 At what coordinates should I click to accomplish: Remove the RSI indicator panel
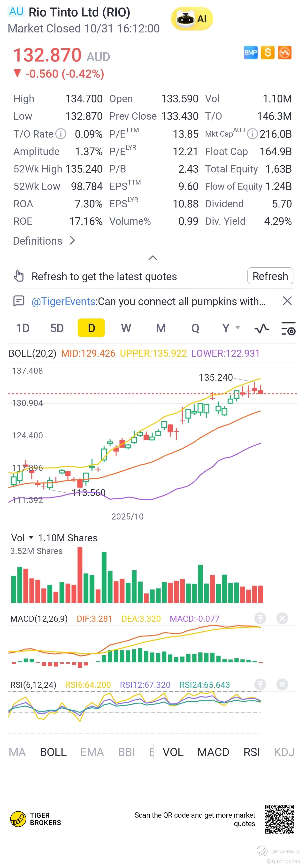(x=282, y=684)
